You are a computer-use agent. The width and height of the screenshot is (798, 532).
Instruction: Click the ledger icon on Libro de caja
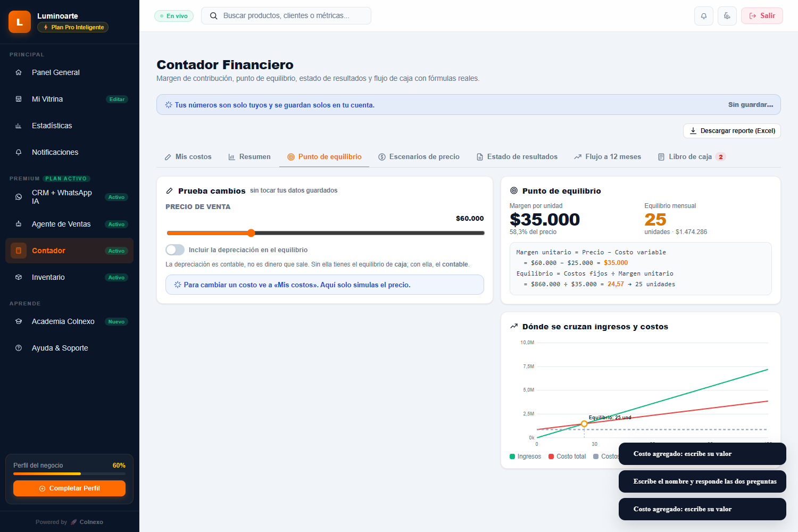coord(661,157)
